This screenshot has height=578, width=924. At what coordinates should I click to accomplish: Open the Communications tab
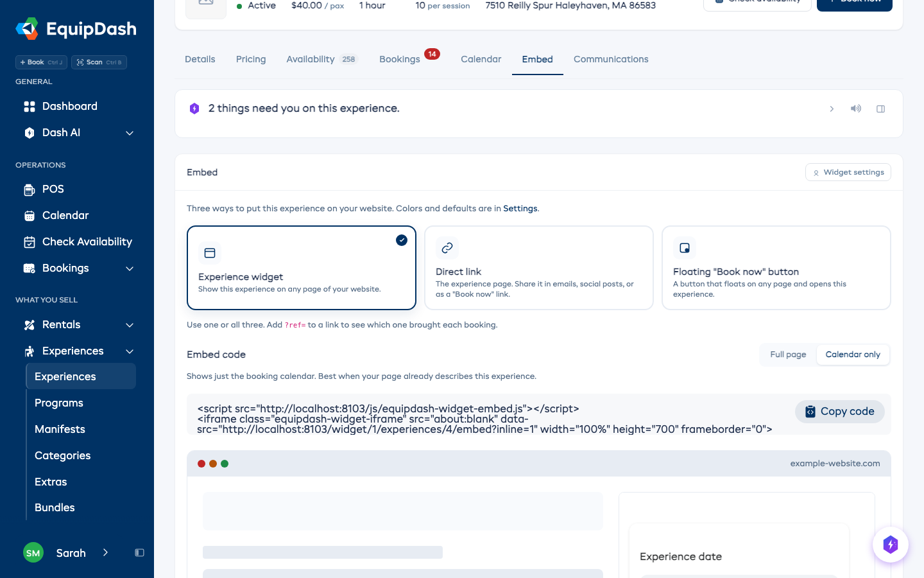pyautogui.click(x=611, y=59)
